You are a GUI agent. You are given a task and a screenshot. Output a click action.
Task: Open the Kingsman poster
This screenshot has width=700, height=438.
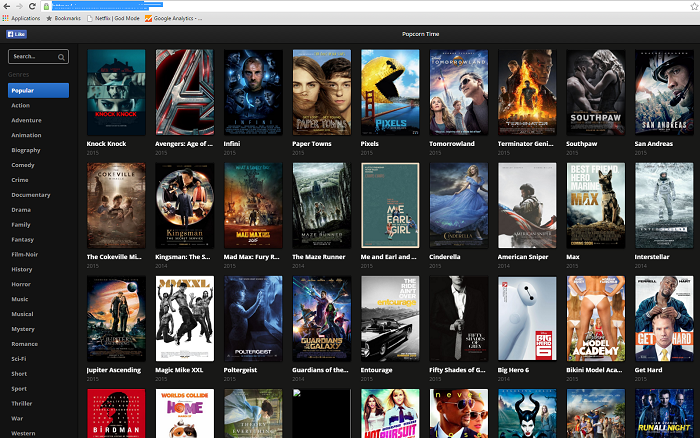(185, 205)
